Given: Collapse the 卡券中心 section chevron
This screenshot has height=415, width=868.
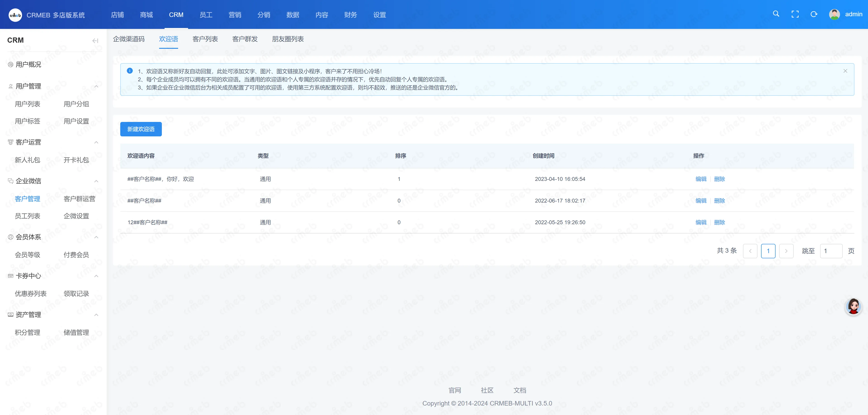Looking at the screenshot, I should coord(96,276).
